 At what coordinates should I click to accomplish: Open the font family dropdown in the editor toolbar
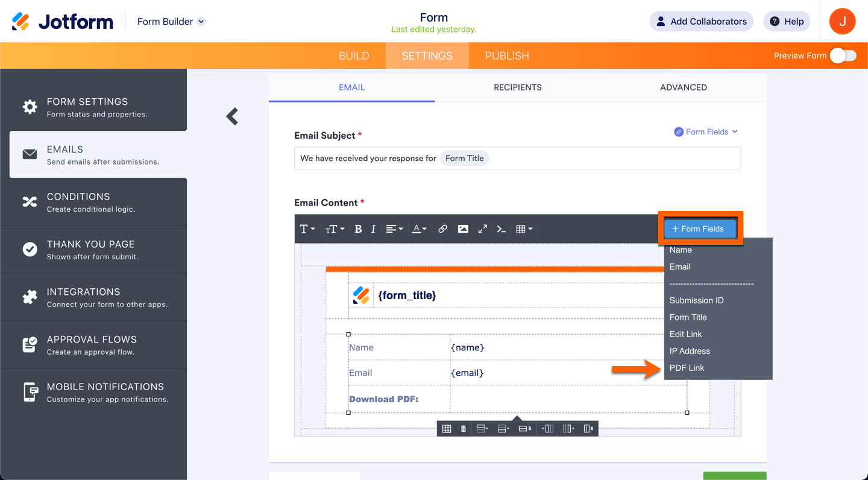pos(308,229)
